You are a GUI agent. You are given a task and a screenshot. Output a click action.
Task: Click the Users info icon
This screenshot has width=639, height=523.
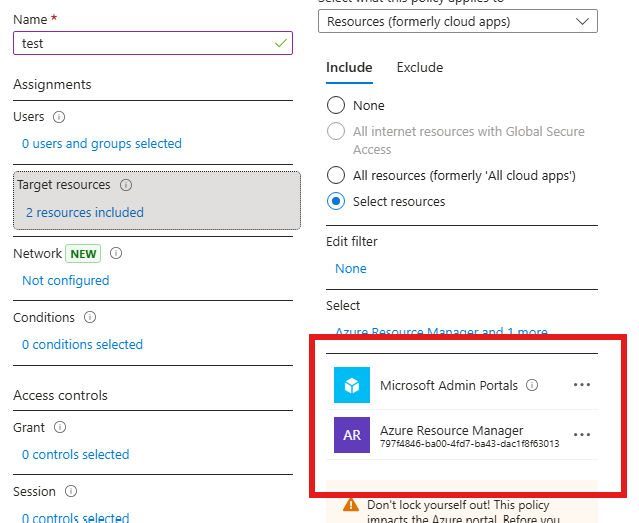point(59,117)
